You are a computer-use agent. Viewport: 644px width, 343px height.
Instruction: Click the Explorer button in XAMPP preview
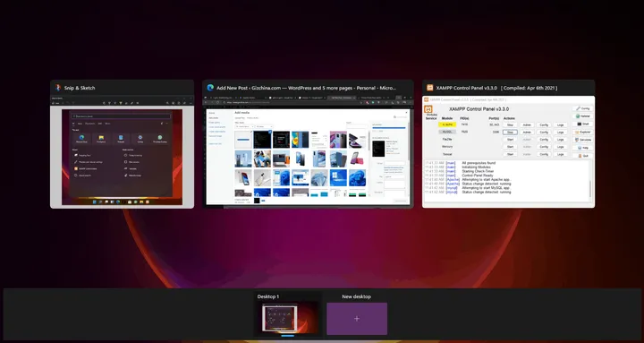[583, 132]
